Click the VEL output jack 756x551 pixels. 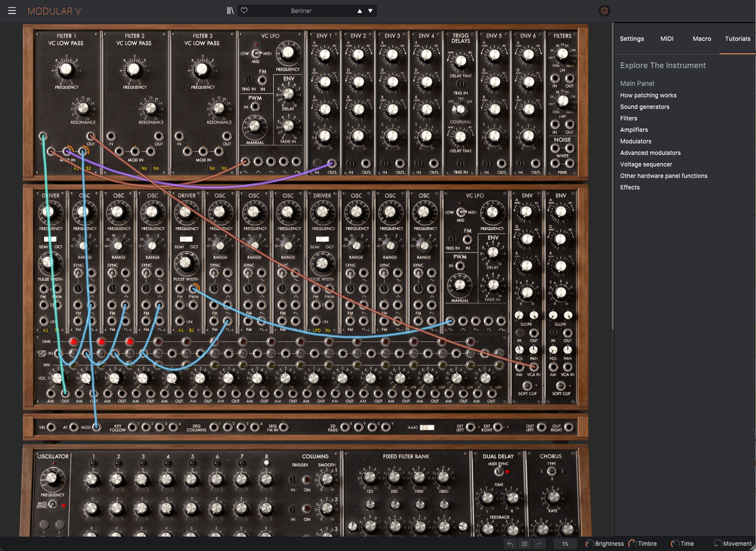pyautogui.click(x=51, y=427)
